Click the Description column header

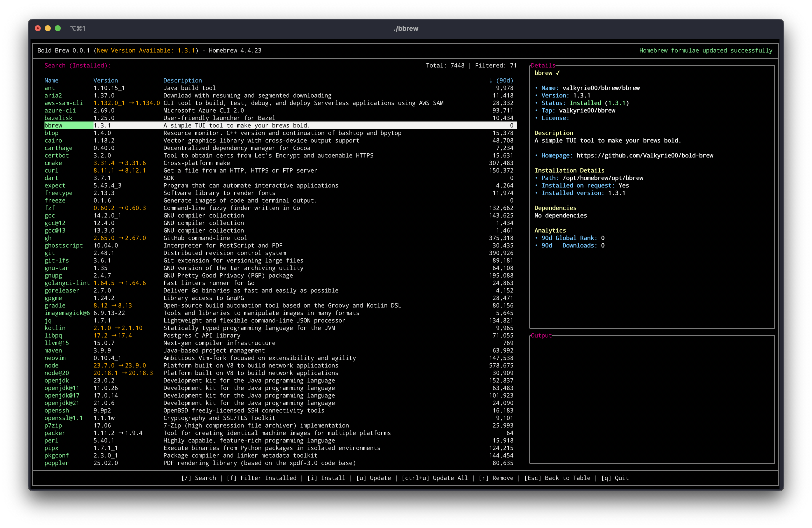(182, 80)
